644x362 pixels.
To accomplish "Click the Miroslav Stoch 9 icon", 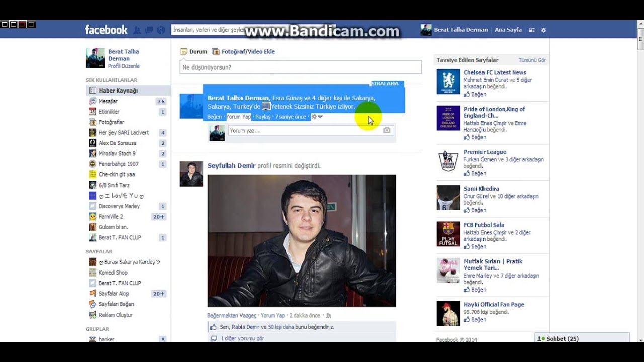I will coord(92,153).
